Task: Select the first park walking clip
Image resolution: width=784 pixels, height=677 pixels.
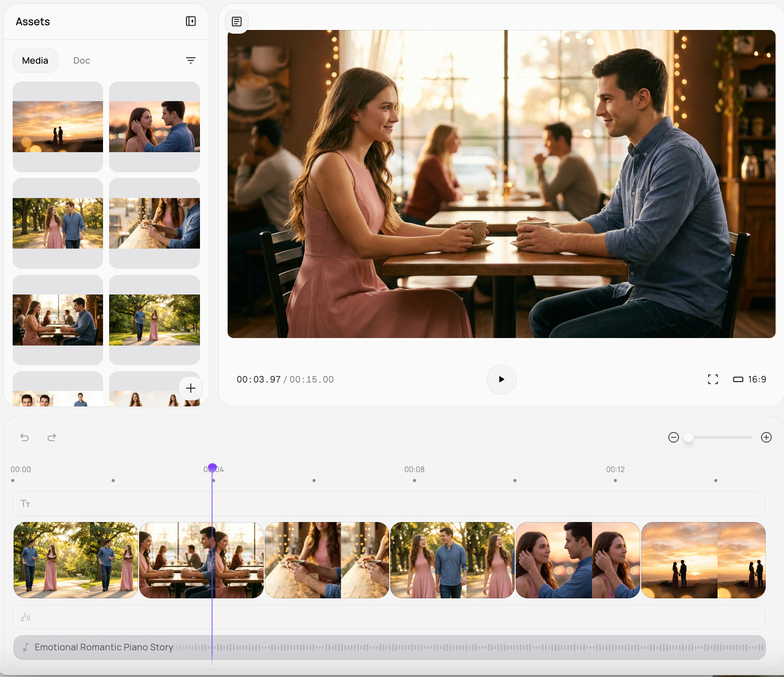Action: pyautogui.click(x=75, y=560)
